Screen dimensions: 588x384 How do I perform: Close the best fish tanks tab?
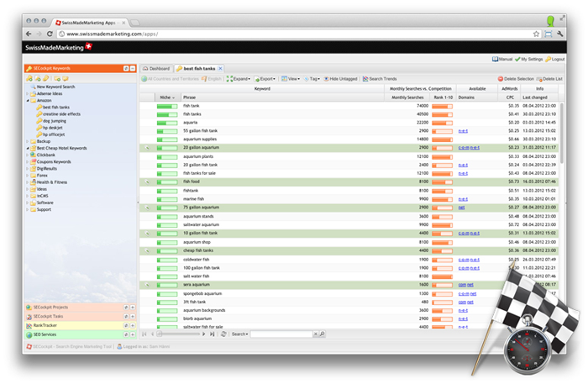220,68
